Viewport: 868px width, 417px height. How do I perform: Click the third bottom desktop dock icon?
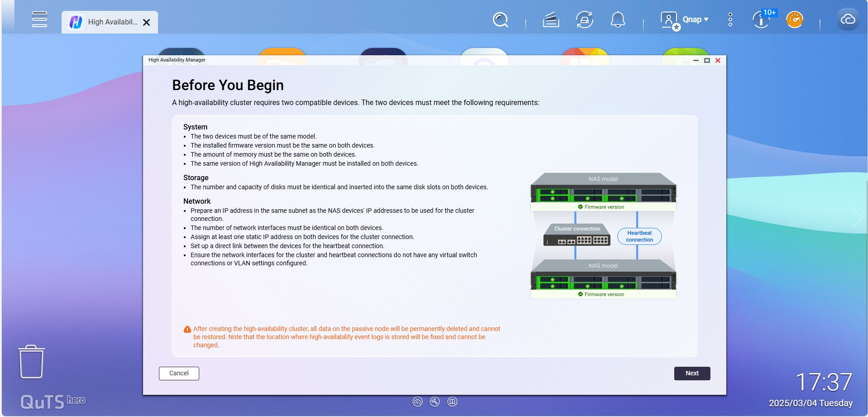point(452,402)
